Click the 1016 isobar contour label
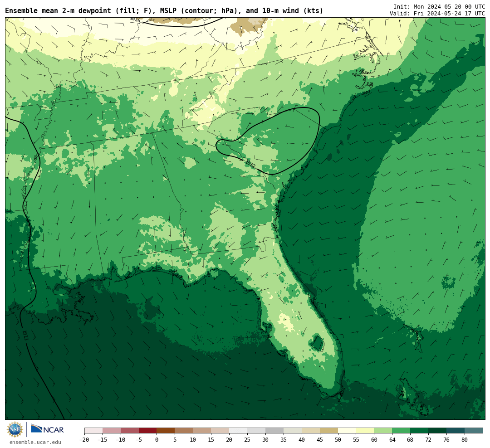This screenshot has width=490, height=448. click(135, 19)
